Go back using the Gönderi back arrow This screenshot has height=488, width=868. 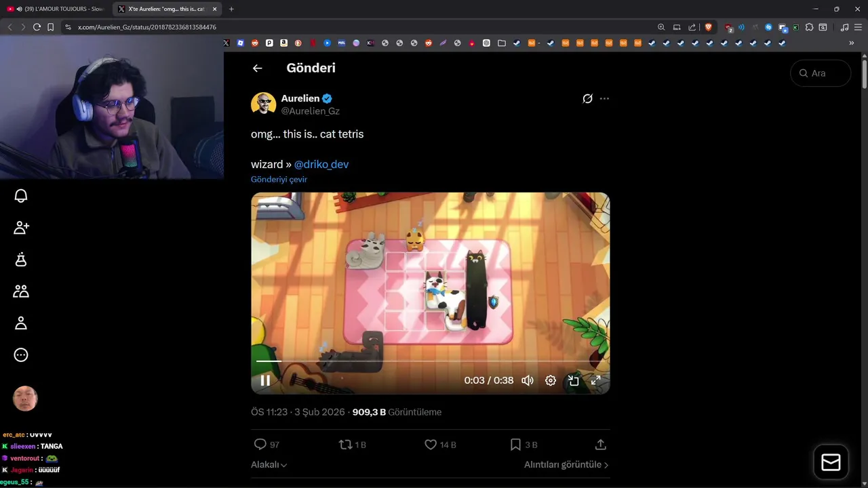257,68
